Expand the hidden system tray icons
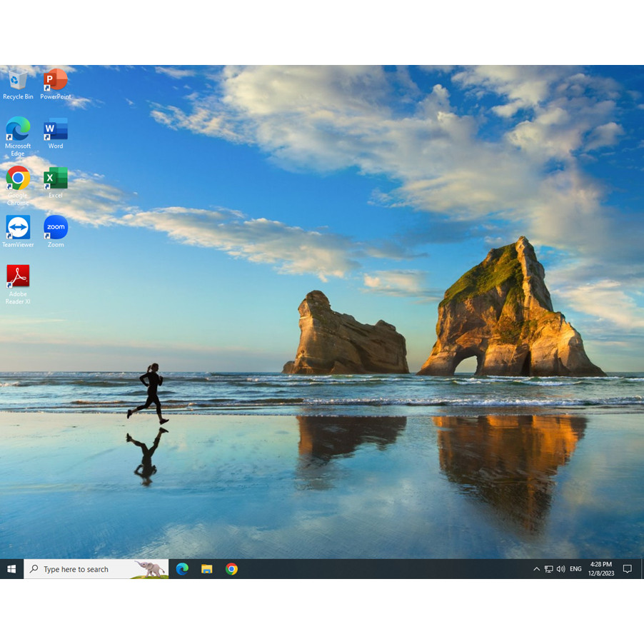644x644 pixels. 536,569
